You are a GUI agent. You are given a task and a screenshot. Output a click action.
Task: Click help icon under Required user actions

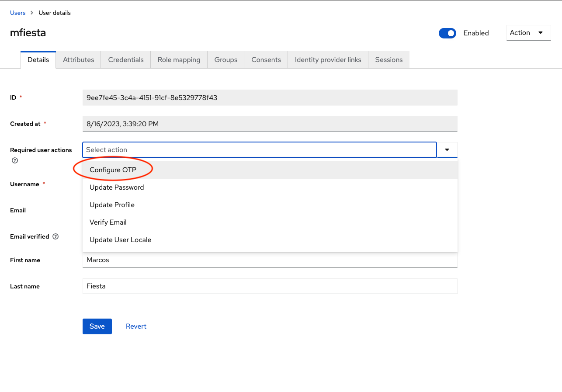15,160
